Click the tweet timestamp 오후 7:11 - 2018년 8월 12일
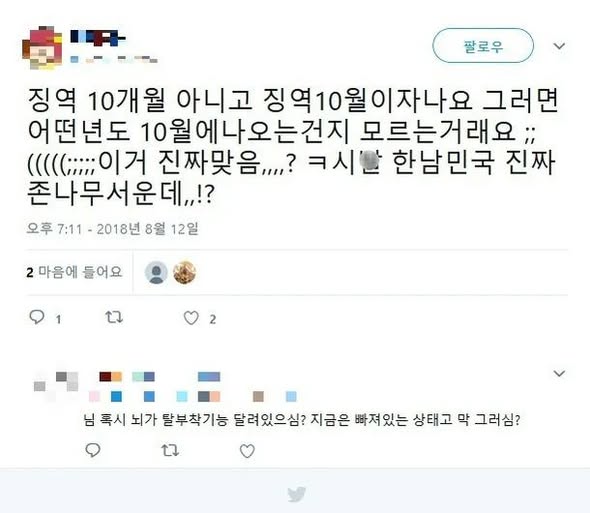Screen dimensions: 590x513 [112, 228]
